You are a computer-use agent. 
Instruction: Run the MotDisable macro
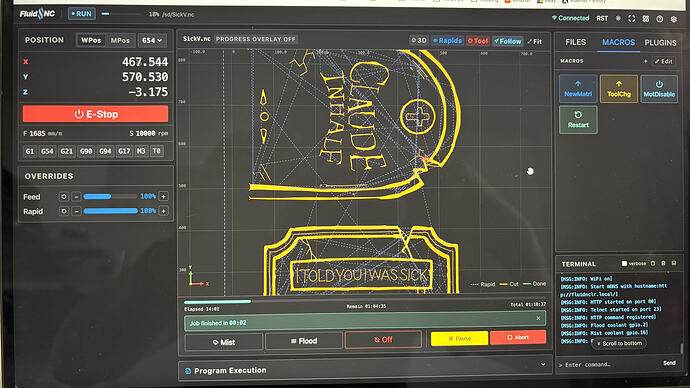[x=659, y=89]
